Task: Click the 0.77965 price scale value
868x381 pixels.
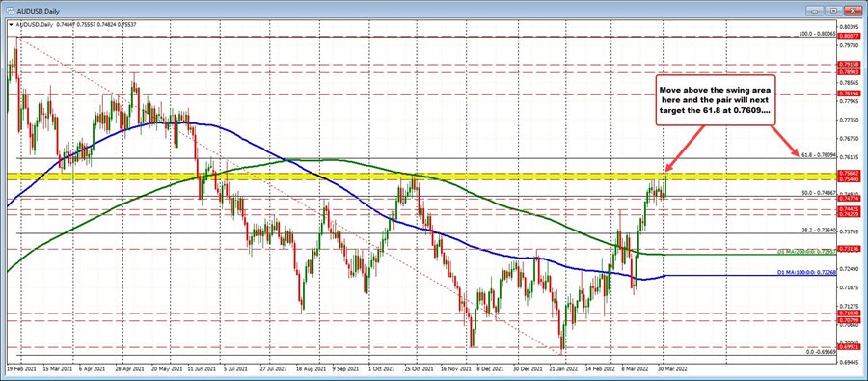Action: coord(848,101)
